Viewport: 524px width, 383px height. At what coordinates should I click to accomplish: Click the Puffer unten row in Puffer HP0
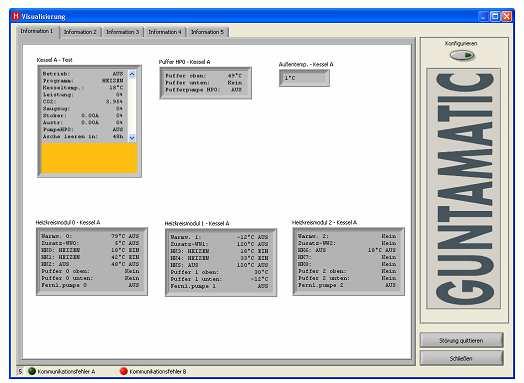click(204, 83)
